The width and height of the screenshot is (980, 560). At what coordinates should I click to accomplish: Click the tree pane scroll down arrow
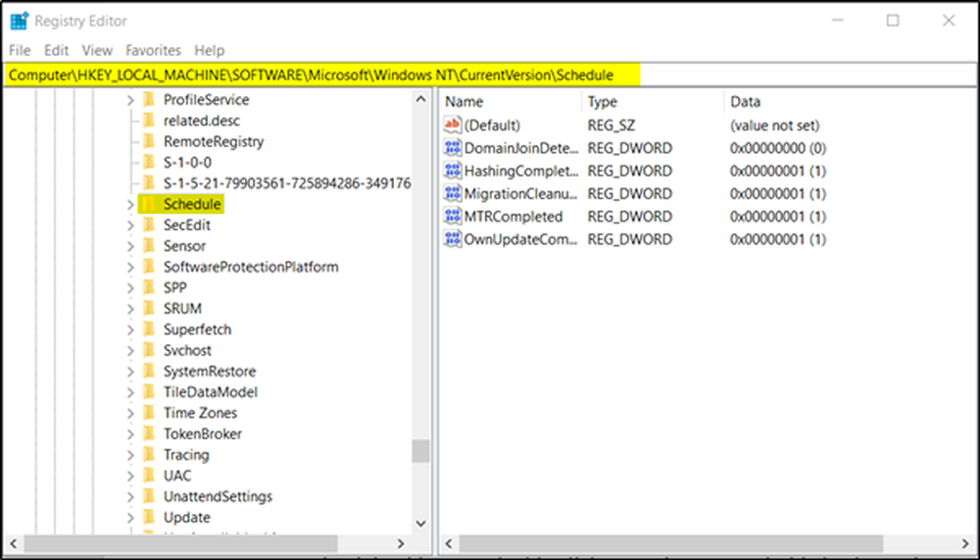point(420,525)
